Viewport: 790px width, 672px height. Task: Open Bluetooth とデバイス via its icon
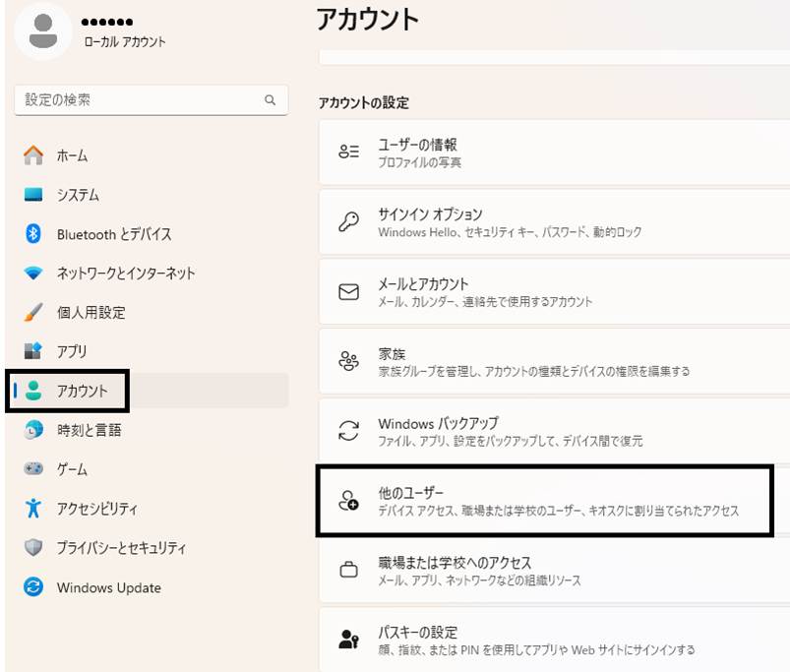coord(33,234)
